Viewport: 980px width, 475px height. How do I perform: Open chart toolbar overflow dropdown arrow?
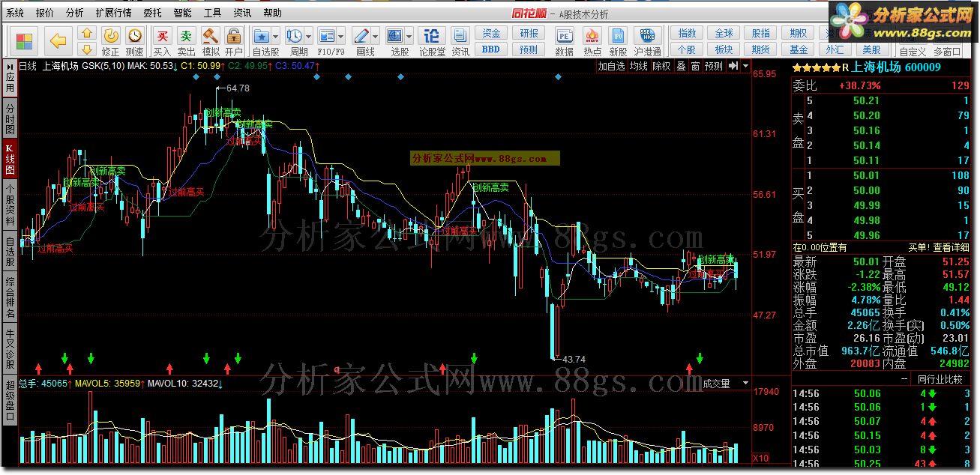(x=745, y=66)
